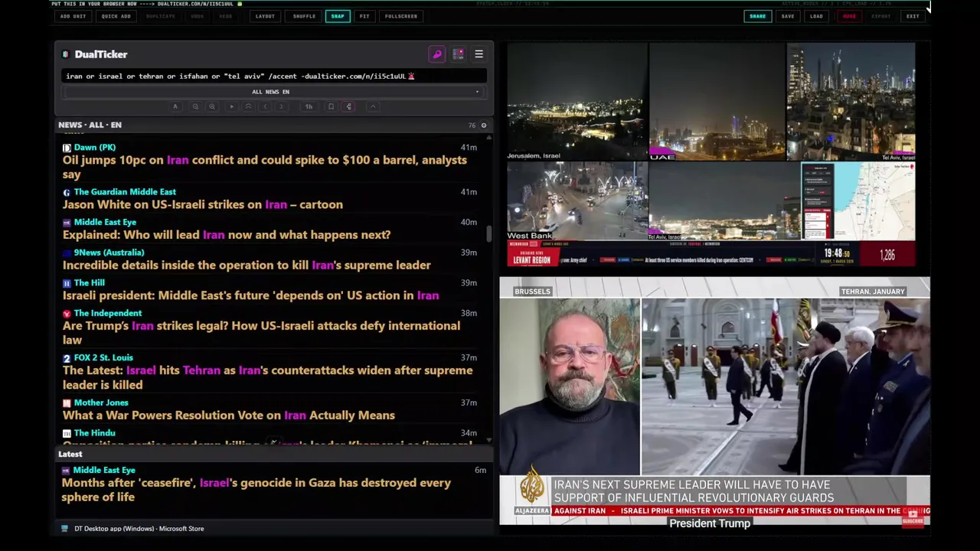Click the font size 'A' toolbar icon
The width and height of the screenshot is (980, 551).
coord(175,106)
